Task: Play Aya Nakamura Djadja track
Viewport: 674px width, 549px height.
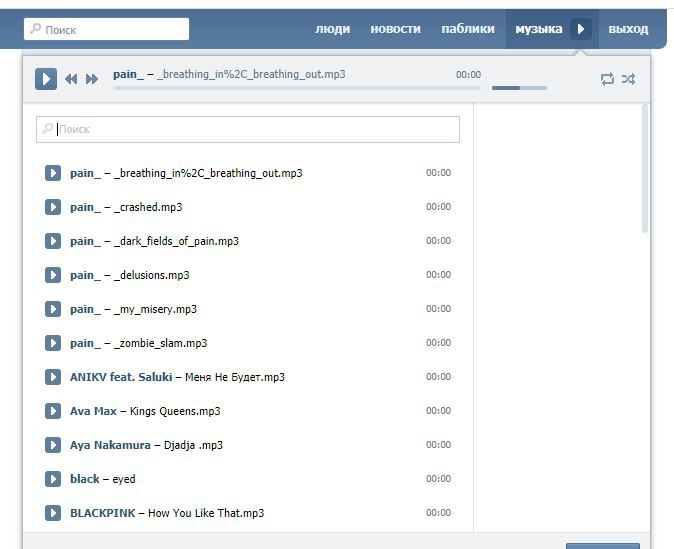Action: coord(53,445)
